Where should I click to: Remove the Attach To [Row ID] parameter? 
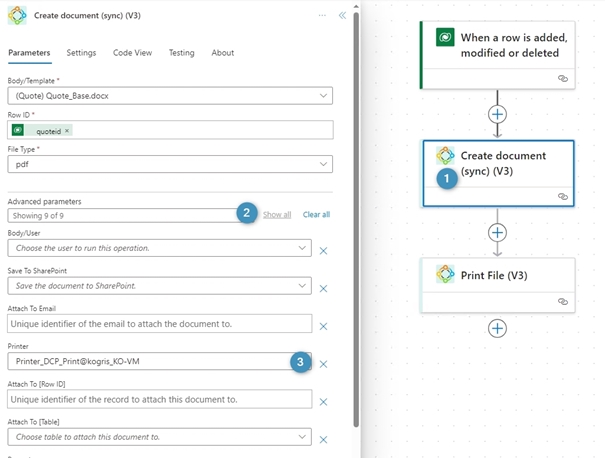click(x=323, y=402)
